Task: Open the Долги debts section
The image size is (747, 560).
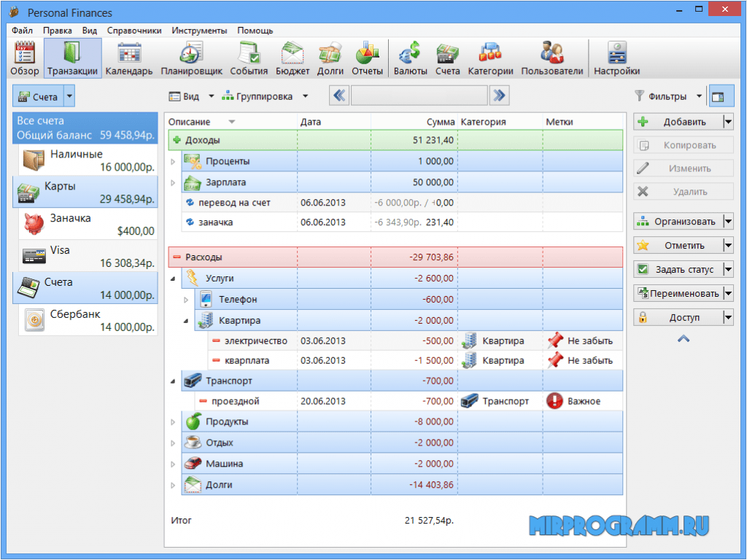Action: (330, 58)
